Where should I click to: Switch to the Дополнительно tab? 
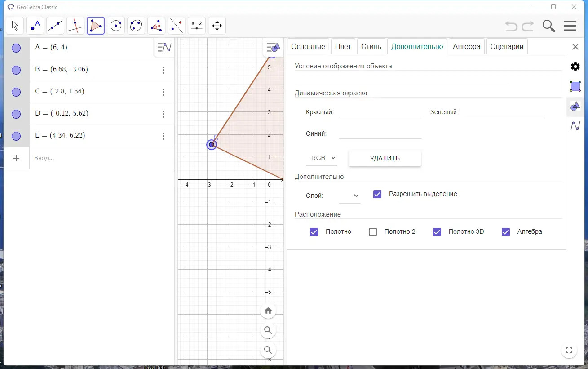[417, 46]
